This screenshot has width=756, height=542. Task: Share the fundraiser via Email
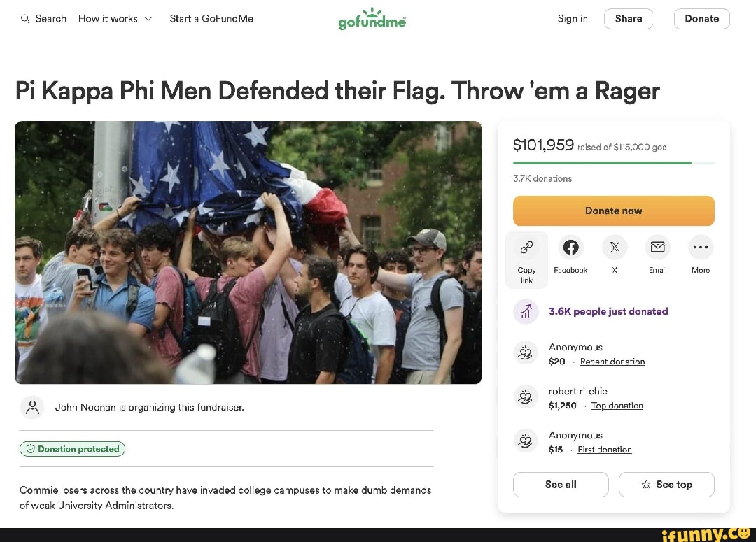tap(657, 248)
